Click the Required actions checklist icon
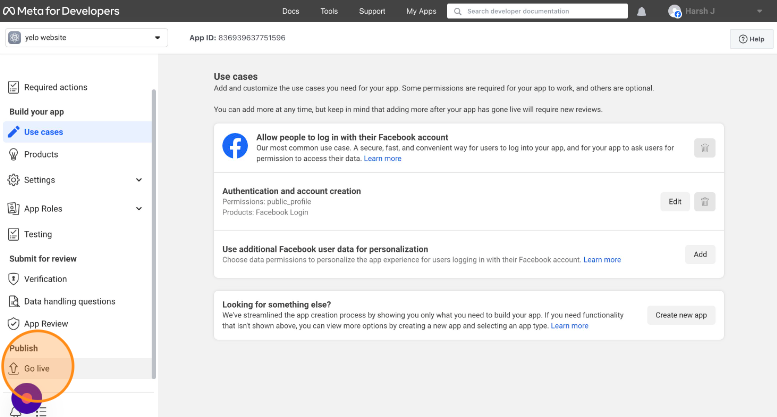This screenshot has width=777, height=417. pos(13,87)
